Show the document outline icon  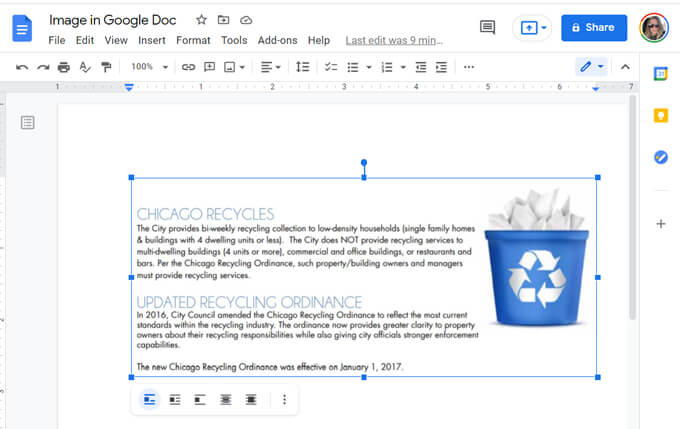27,123
